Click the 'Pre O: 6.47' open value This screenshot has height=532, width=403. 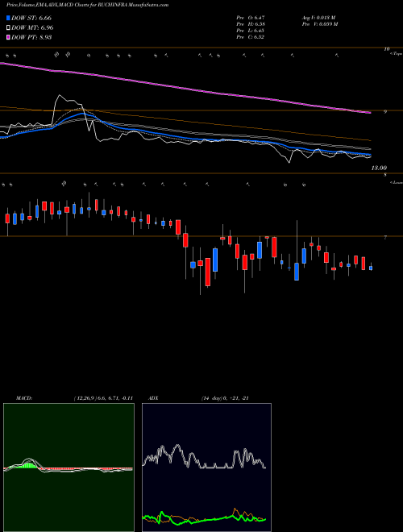tap(251, 18)
